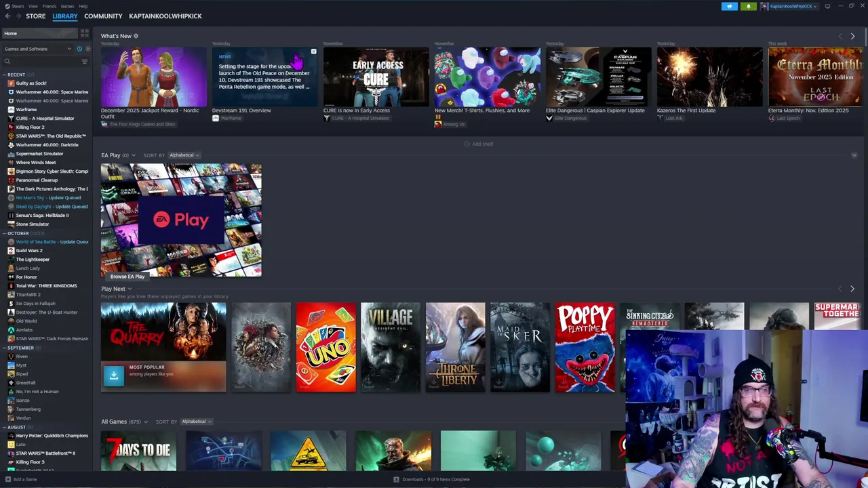Open the Friends menu
The image size is (868, 488).
pos(50,6)
